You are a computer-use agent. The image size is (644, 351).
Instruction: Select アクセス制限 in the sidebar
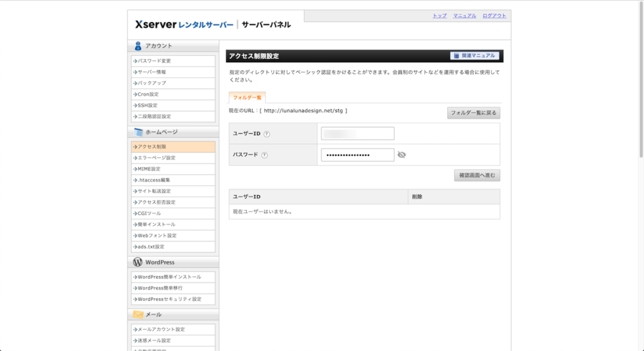click(174, 147)
